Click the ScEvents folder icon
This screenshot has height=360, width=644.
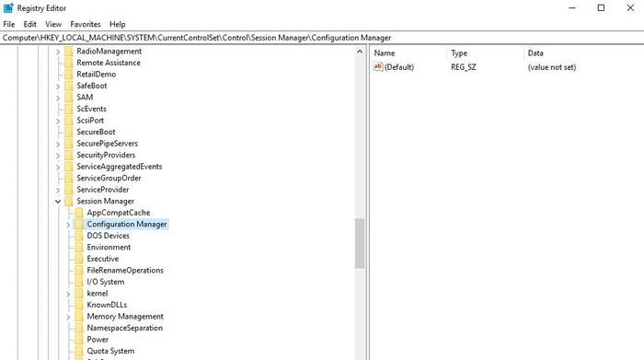click(x=69, y=109)
